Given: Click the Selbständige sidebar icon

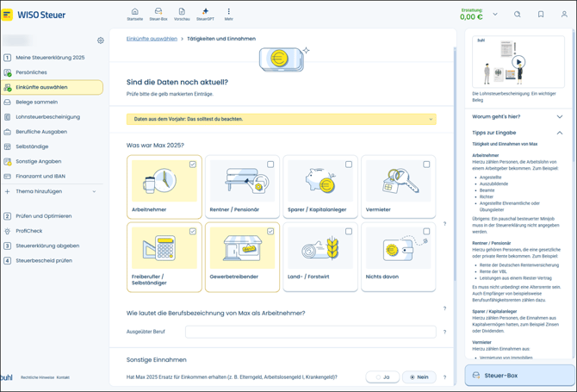Looking at the screenshot, I should pos(8,146).
